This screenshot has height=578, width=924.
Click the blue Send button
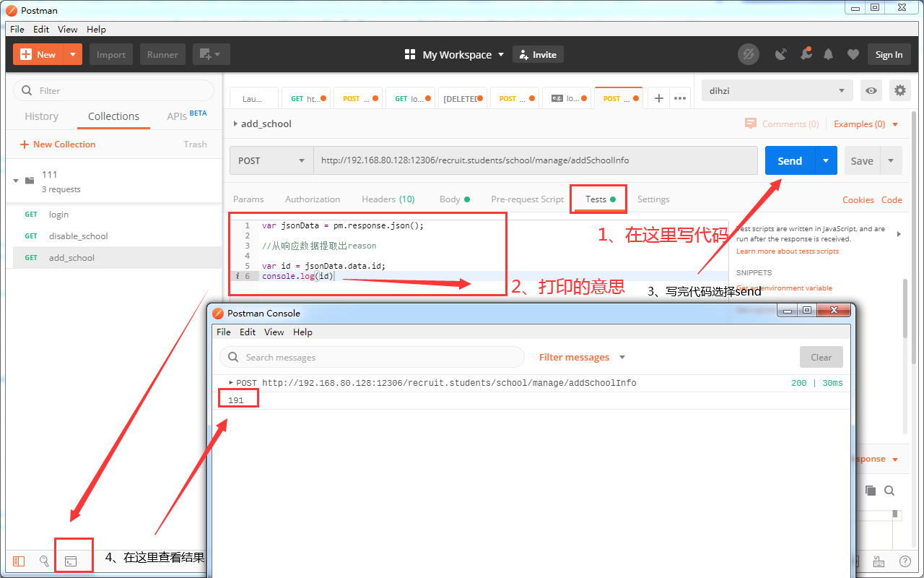pyautogui.click(x=790, y=160)
